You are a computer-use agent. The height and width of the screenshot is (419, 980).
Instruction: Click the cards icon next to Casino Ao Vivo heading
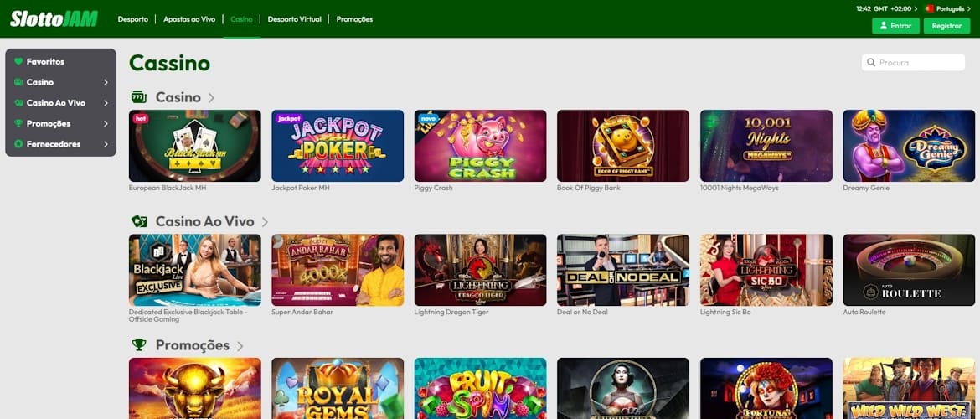(139, 221)
